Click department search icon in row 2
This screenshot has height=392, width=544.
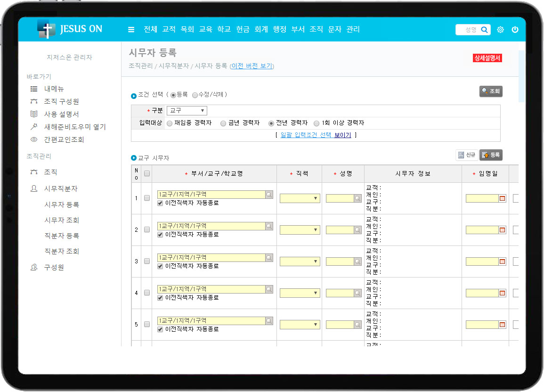coord(269,226)
